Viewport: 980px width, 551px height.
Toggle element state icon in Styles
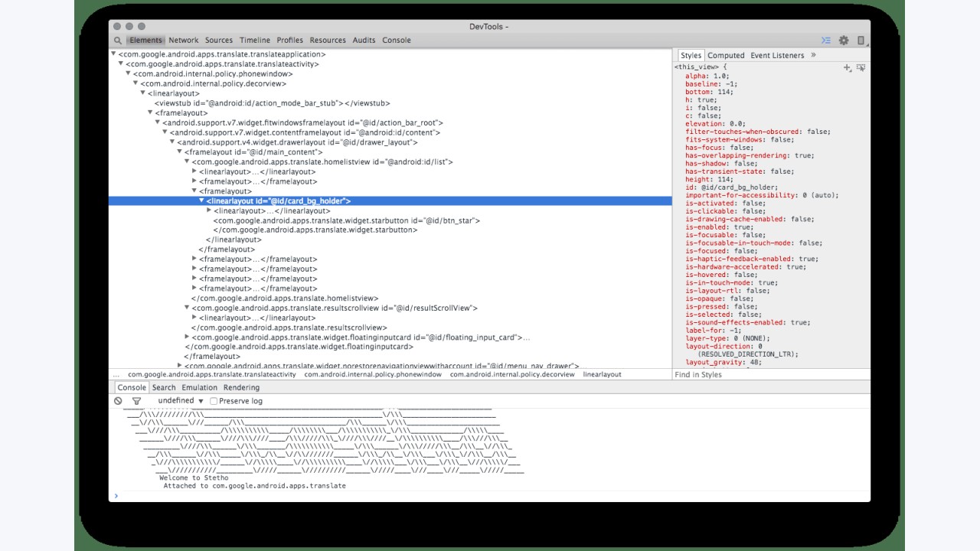click(x=861, y=67)
